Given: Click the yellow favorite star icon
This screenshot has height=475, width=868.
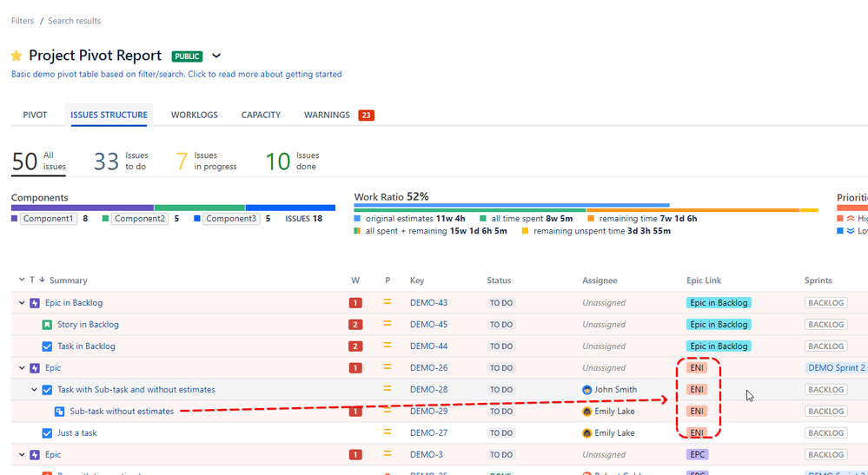Looking at the screenshot, I should coord(17,56).
